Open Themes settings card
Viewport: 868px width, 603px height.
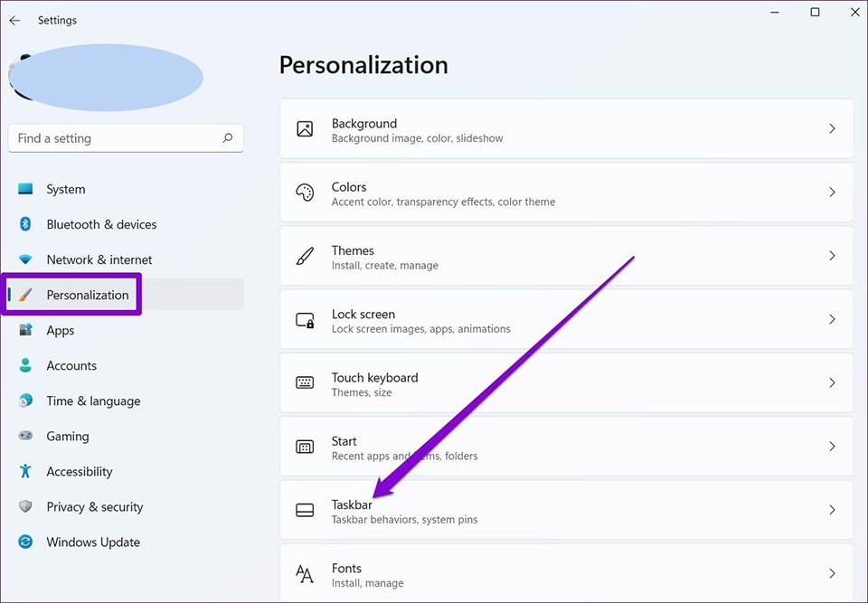coord(566,256)
